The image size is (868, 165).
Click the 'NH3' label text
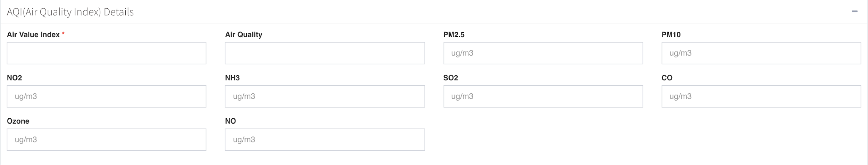pos(232,78)
